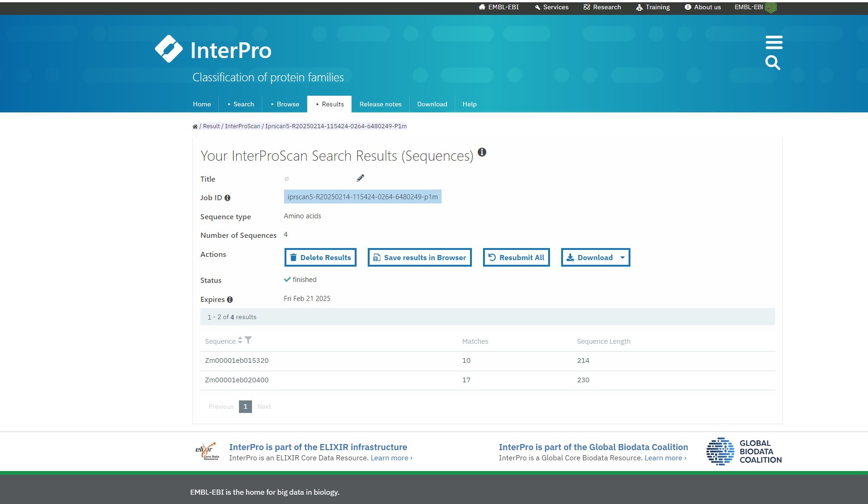This screenshot has width=868, height=504.
Task: Click the InterPro title text
Action: click(231, 50)
